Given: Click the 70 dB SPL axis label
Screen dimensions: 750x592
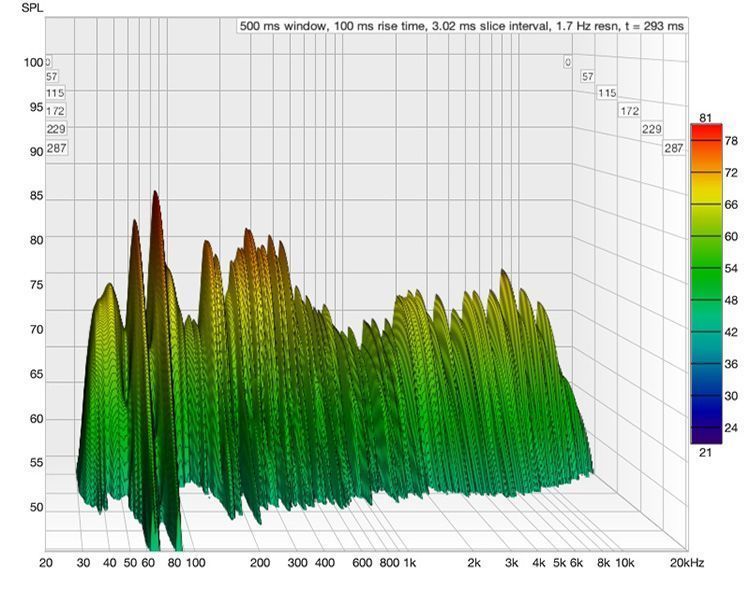Looking at the screenshot, I should [36, 329].
